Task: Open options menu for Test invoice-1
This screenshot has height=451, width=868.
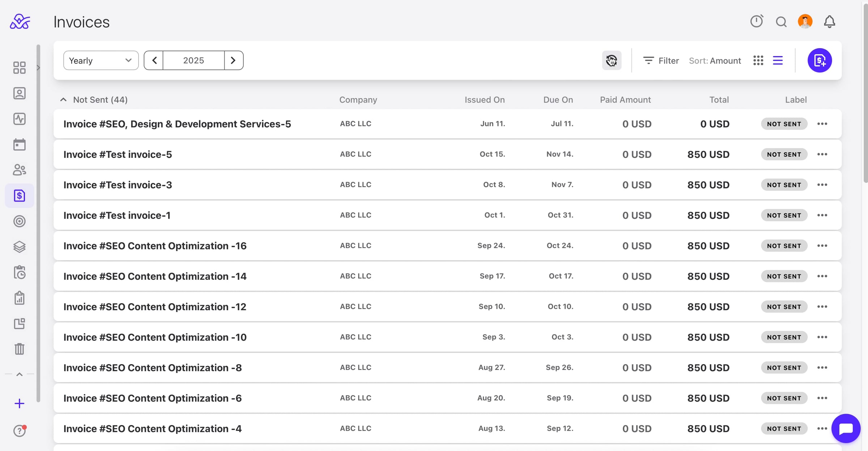Action: pos(822,215)
